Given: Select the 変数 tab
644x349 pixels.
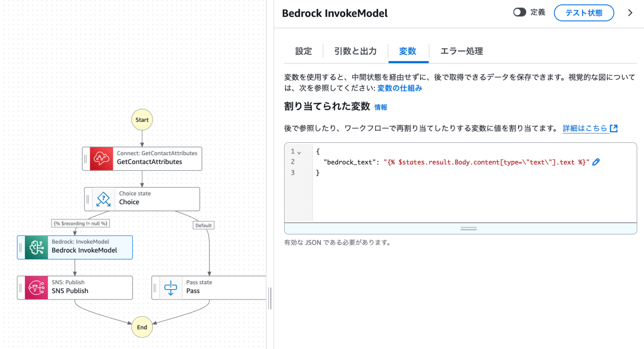Looking at the screenshot, I should coord(408,51).
